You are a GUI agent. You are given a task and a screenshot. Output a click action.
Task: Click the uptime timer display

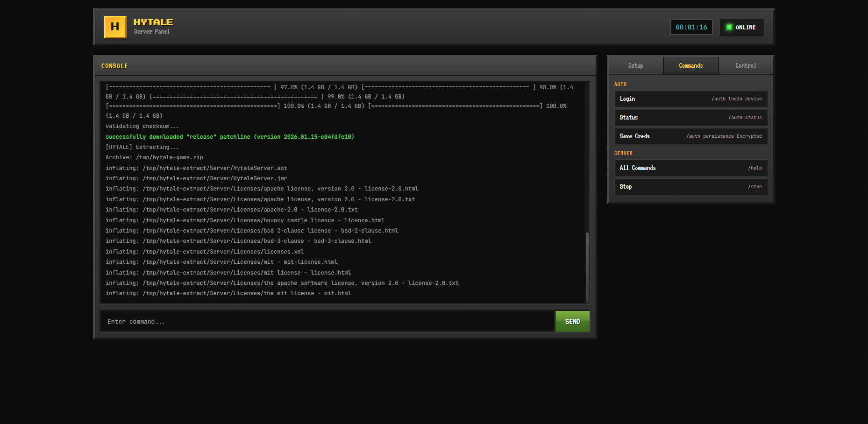pos(691,28)
